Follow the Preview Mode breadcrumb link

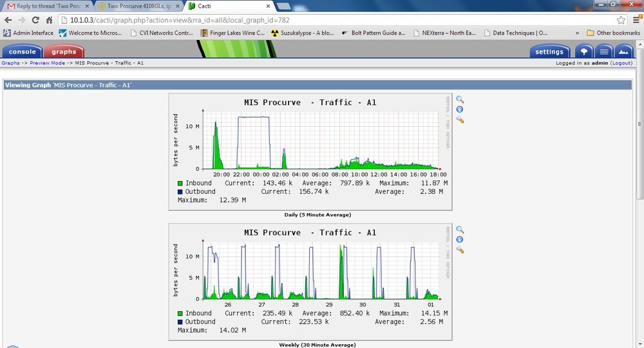pos(47,63)
